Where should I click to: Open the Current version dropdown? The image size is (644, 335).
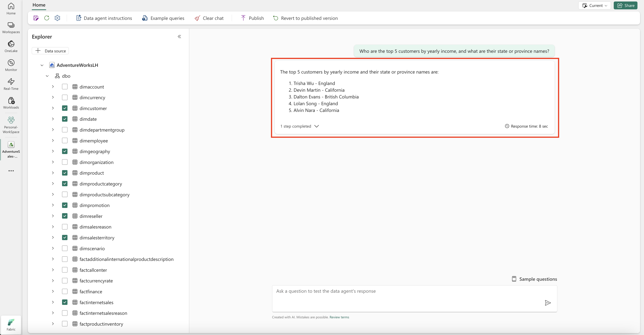[594, 5]
